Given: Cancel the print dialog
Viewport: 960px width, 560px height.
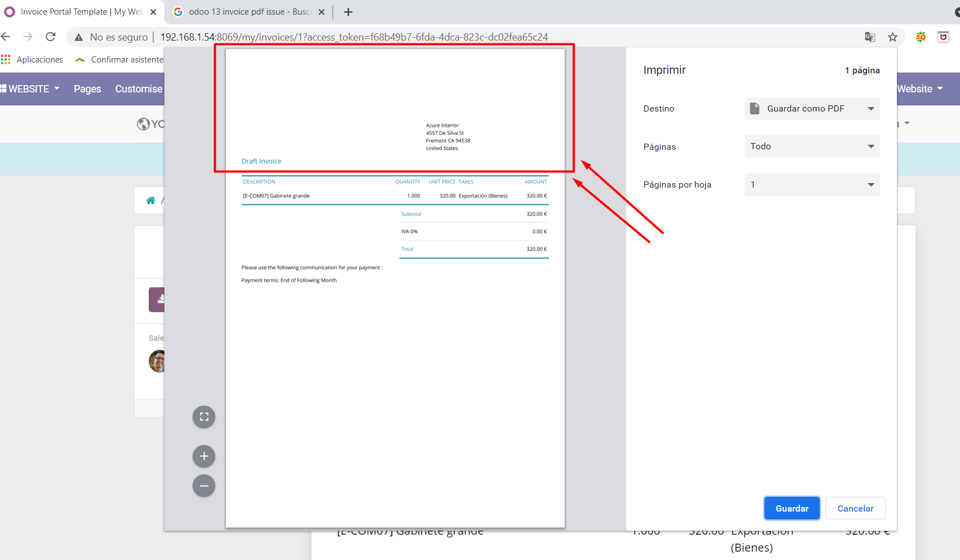Looking at the screenshot, I should pos(855,508).
